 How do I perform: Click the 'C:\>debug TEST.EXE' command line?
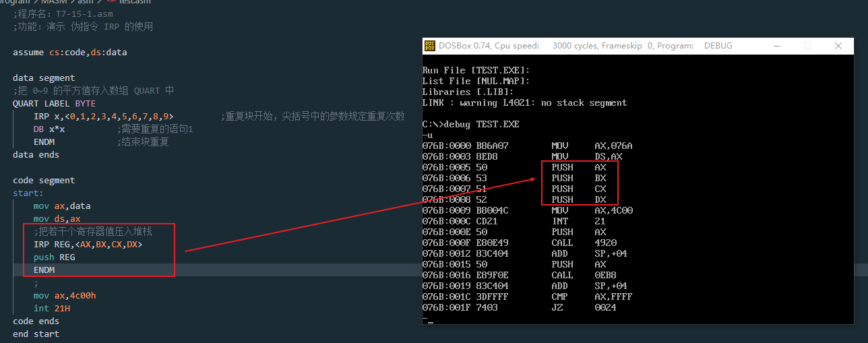[471, 124]
